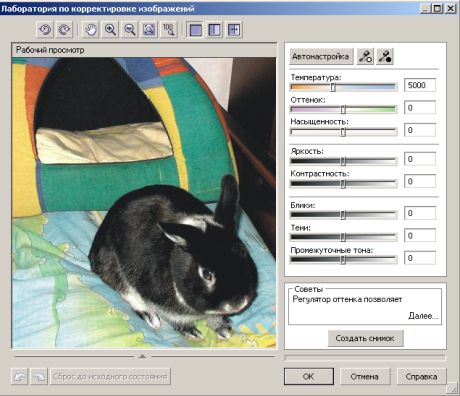The image size is (460, 396).
Task: Select the Zoom in magnifier tool
Action: [x=110, y=30]
